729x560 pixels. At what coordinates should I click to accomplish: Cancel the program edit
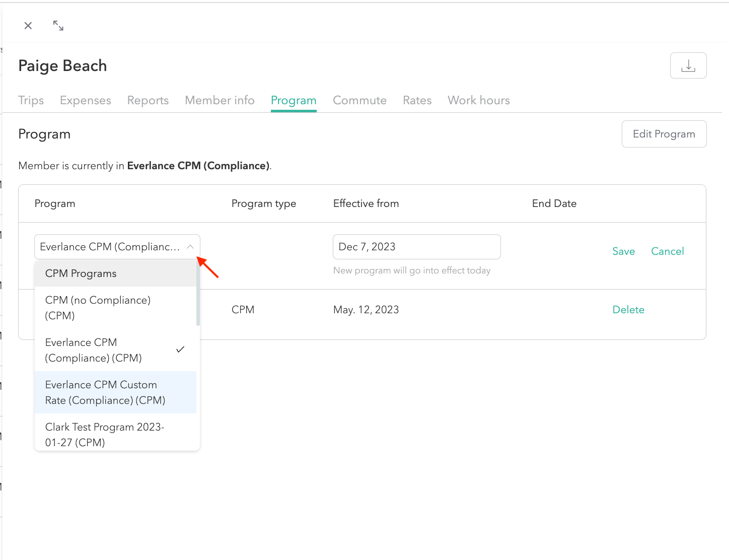pyautogui.click(x=667, y=251)
